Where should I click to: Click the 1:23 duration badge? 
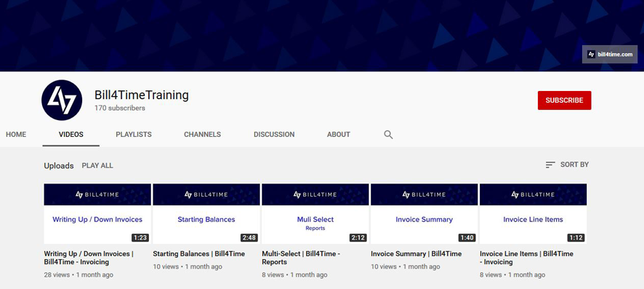[x=140, y=237]
